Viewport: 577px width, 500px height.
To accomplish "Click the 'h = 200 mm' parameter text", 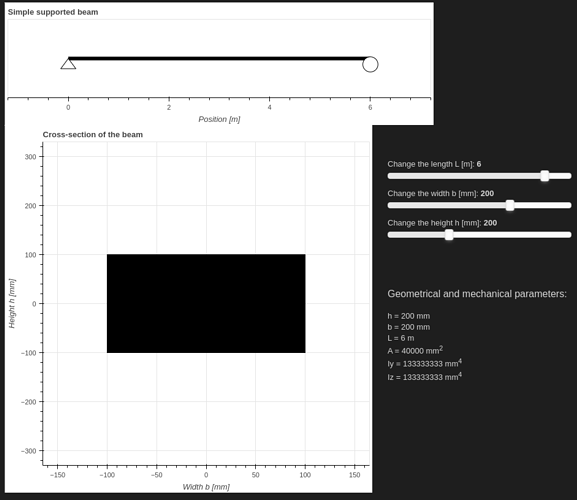I will [x=408, y=316].
